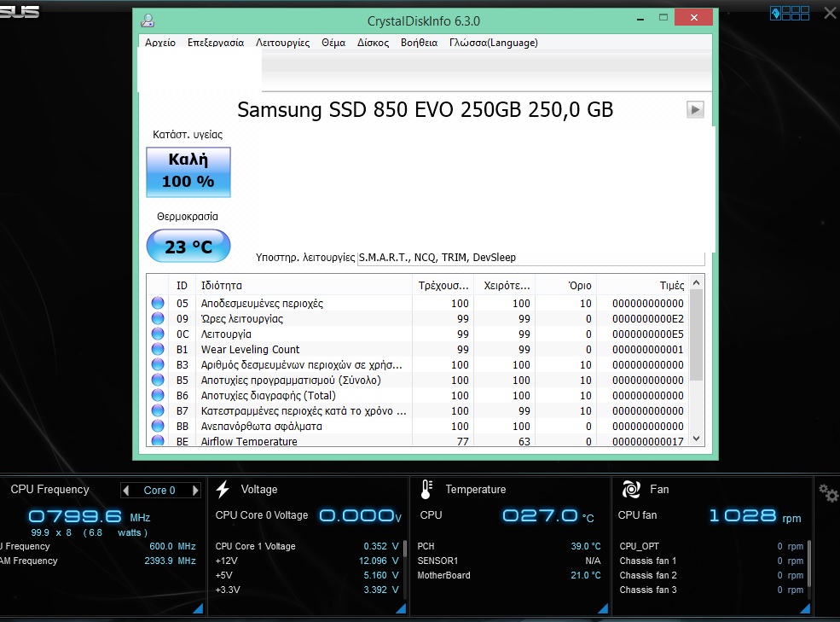Viewport: 840px width, 622px height.
Task: Select the Wear Leveling Count row
Action: pyautogui.click(x=418, y=350)
